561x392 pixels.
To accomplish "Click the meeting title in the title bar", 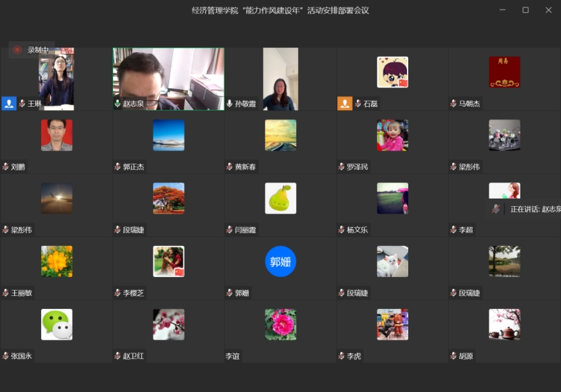I will coord(280,10).
